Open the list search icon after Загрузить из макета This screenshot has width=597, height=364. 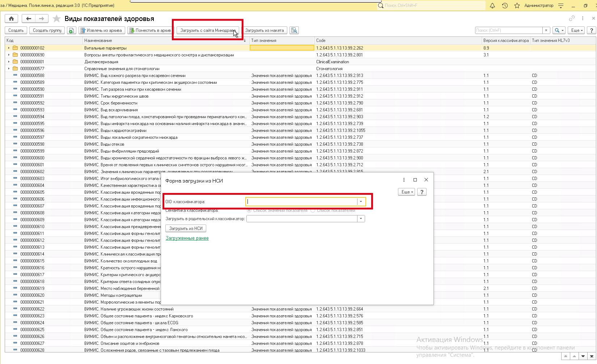tap(294, 30)
